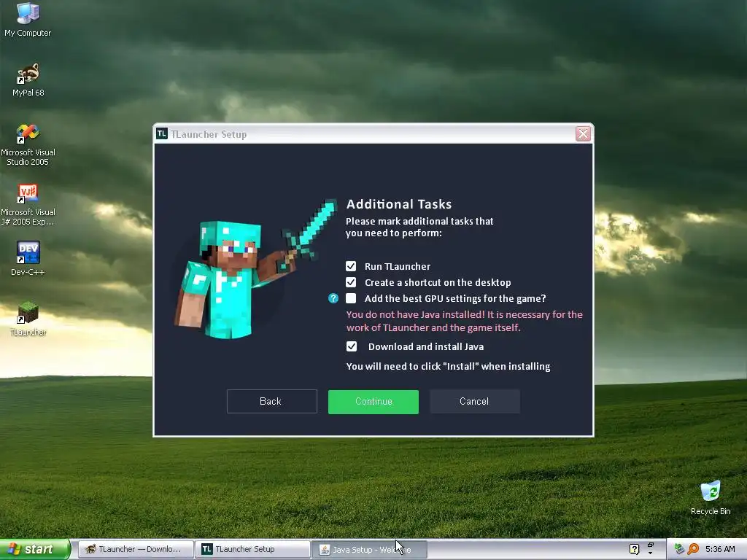747x560 pixels.
Task: Uncheck Create a shortcut on the desktop
Action: 351,282
